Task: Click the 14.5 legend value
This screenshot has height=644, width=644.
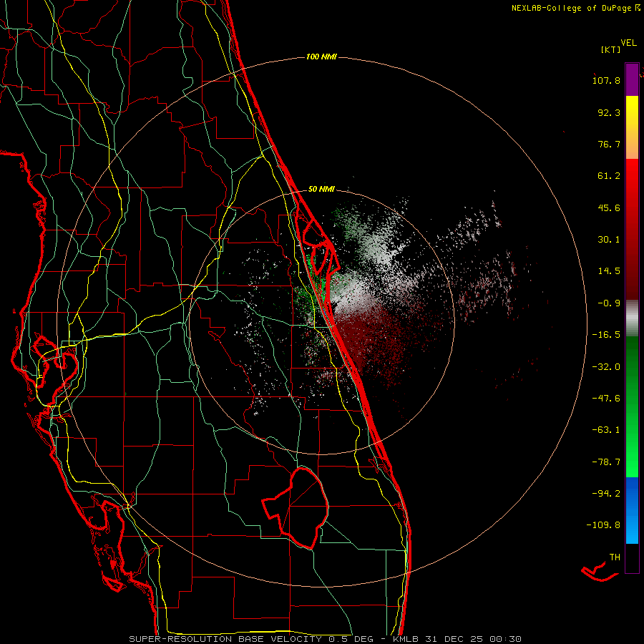Action: [609, 271]
